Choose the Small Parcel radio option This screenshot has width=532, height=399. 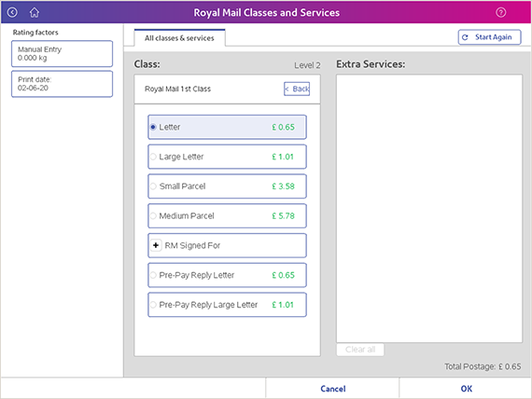click(x=227, y=186)
